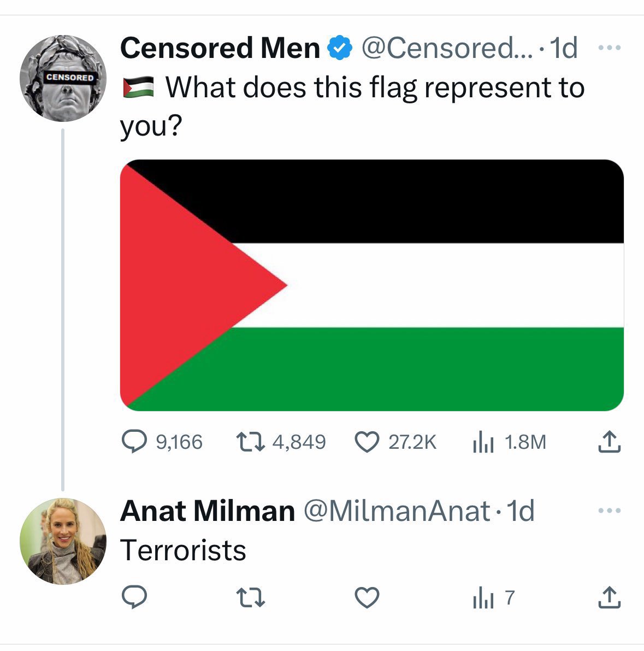Reply to the Censored Men post

(134, 442)
